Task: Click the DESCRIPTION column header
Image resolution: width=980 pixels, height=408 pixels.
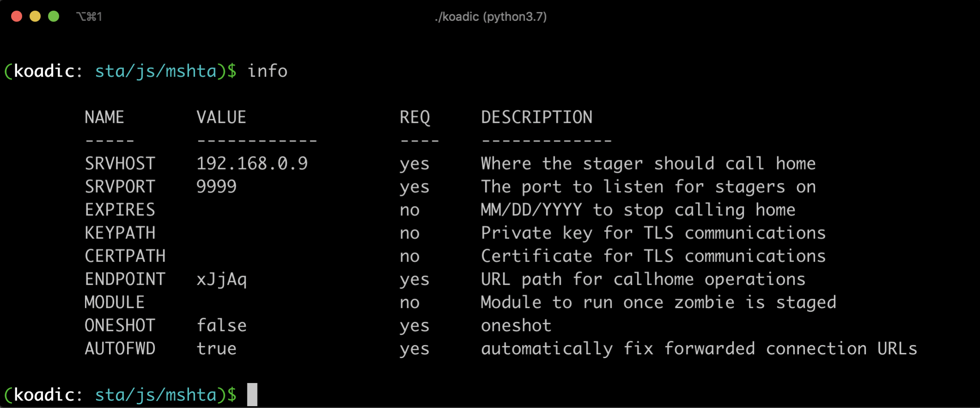Action: pos(537,117)
